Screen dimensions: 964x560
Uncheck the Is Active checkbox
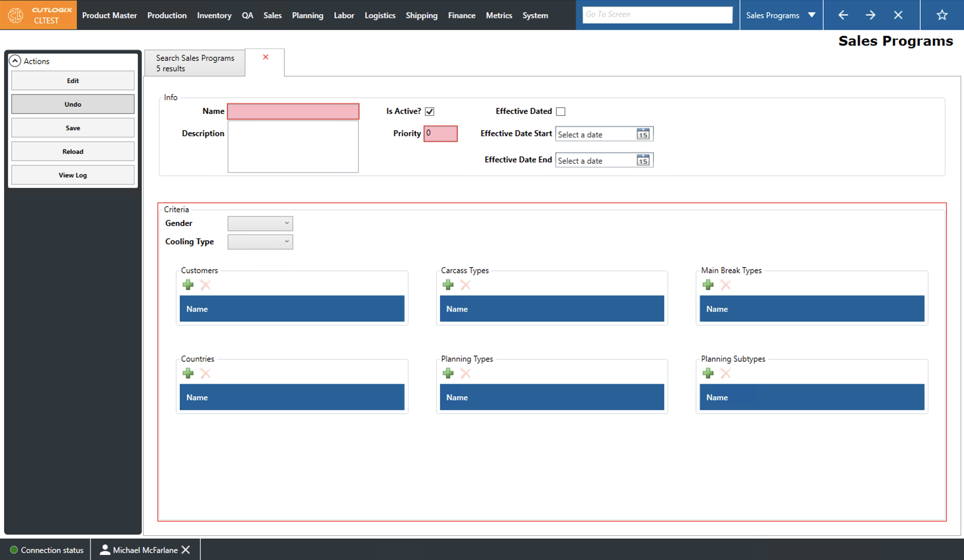tap(430, 111)
